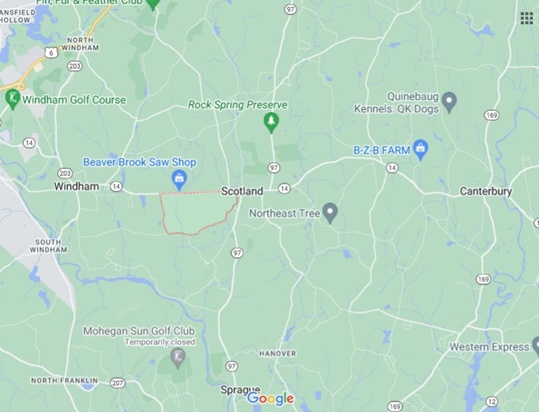Viewport: 539px width, 412px height.
Task: Click the Sprague town label
Action: click(240, 390)
